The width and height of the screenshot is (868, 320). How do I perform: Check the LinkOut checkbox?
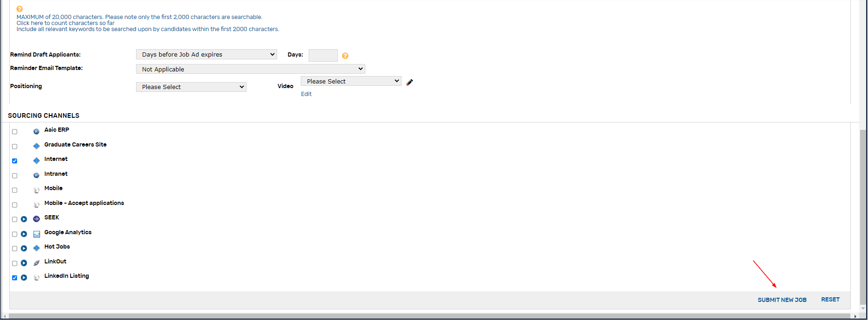pos(14,263)
